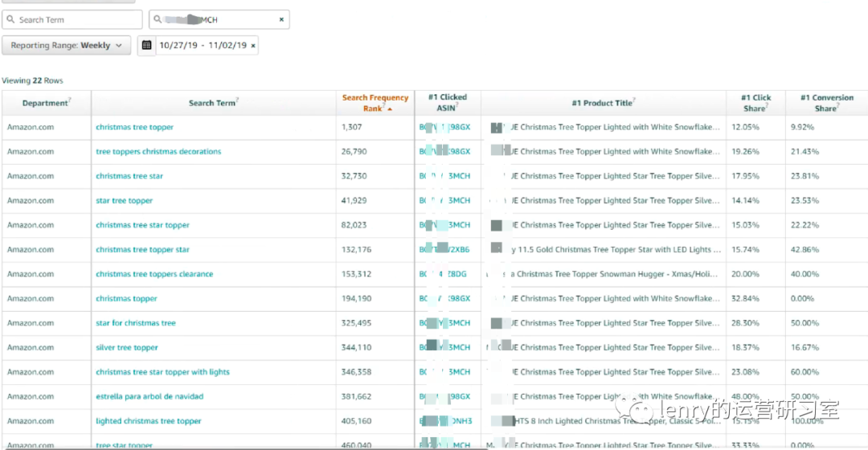Select the rank value 194,190
Viewport: 868px width, 450px height.
(356, 298)
